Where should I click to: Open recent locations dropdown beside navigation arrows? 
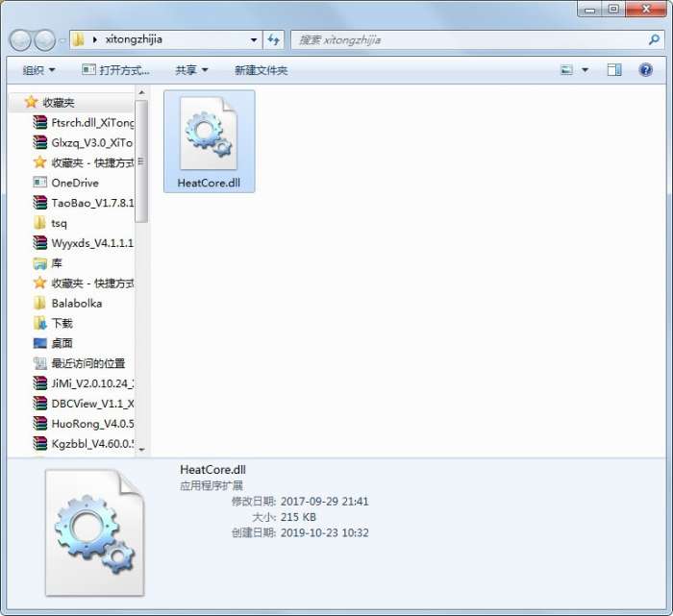point(62,40)
